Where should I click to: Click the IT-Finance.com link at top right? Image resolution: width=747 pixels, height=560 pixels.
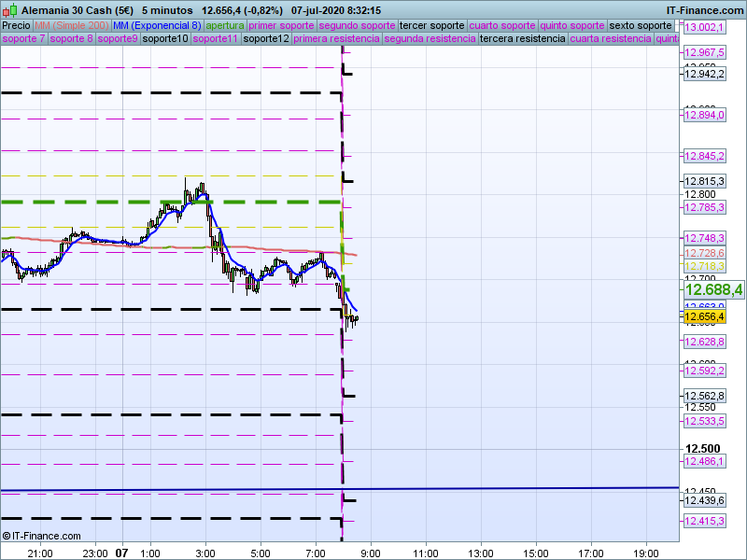pos(705,9)
